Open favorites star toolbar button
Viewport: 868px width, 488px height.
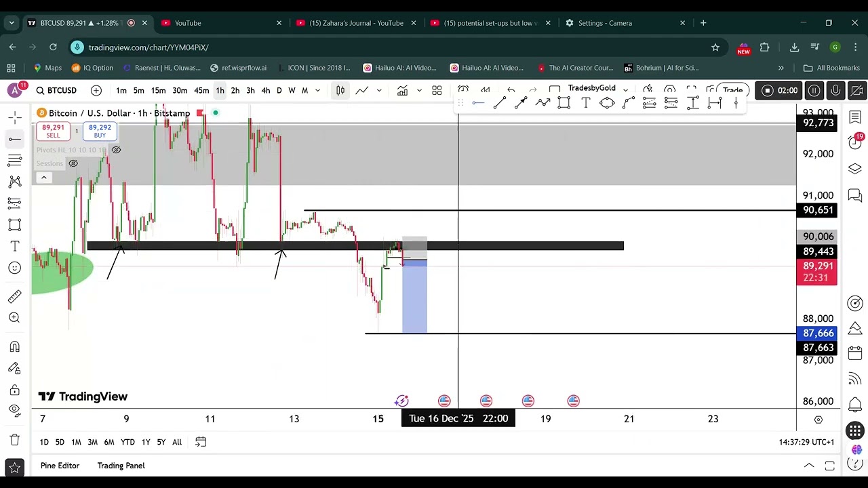[x=14, y=468]
